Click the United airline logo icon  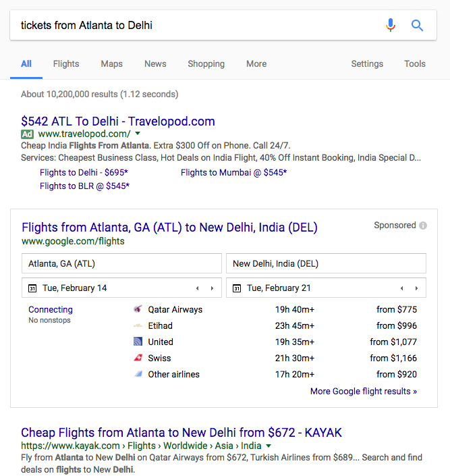[x=138, y=342]
